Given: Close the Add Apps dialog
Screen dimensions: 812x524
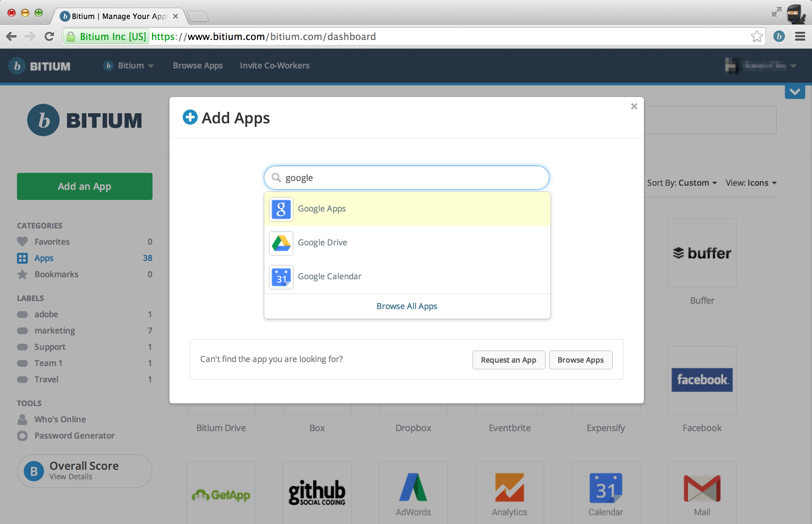Looking at the screenshot, I should click(x=634, y=106).
